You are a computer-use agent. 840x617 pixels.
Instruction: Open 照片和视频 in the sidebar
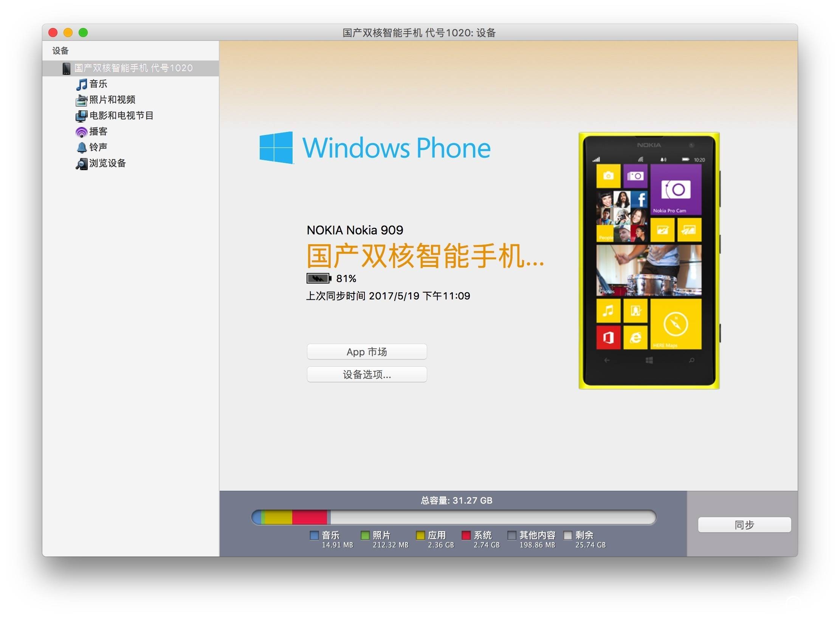(112, 100)
